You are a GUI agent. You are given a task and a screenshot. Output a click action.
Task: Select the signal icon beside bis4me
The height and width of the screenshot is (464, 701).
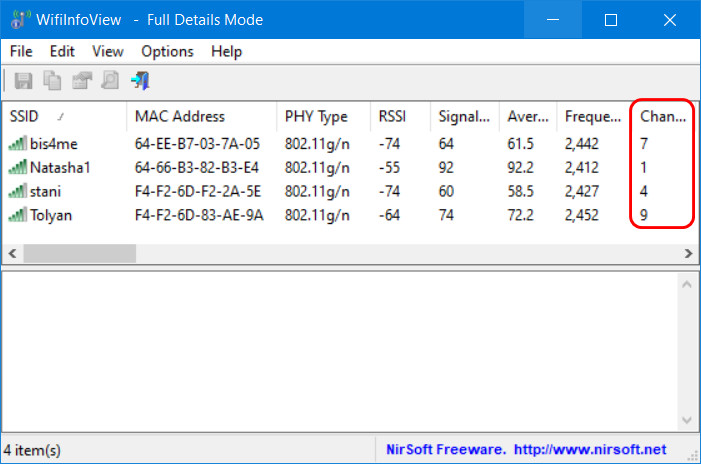17,143
